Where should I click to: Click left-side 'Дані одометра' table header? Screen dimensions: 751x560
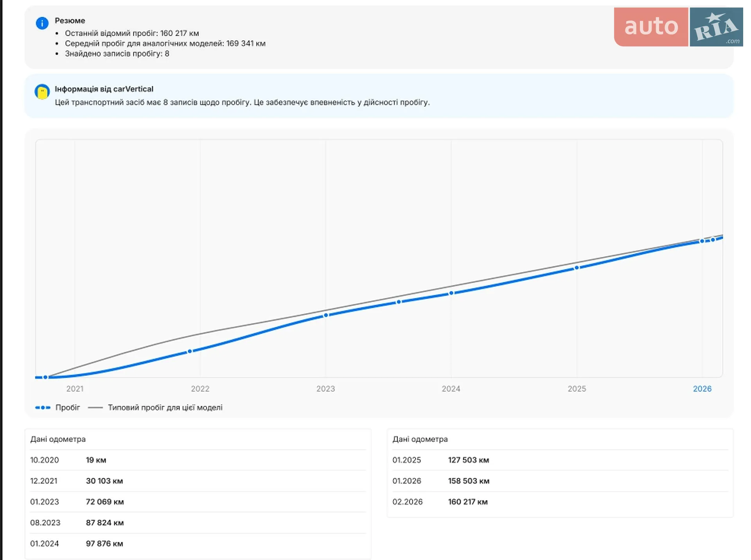click(x=57, y=439)
